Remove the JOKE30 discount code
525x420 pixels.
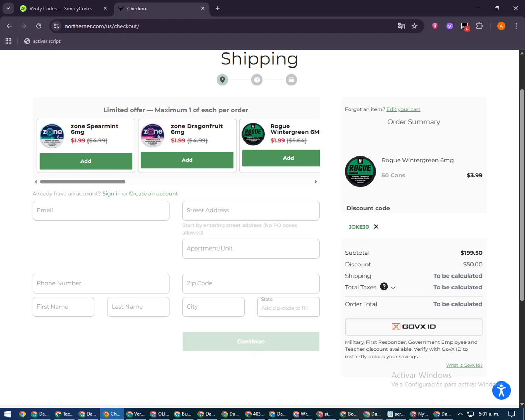click(376, 226)
